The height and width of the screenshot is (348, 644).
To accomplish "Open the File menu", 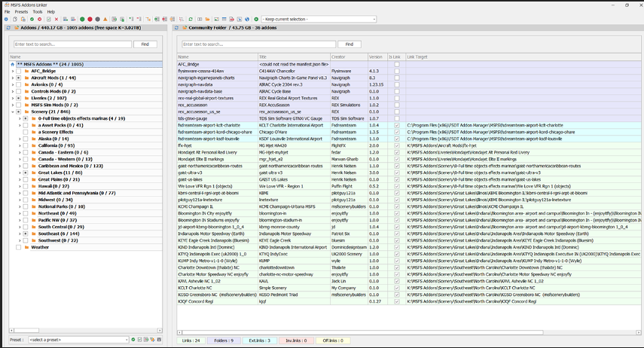I will 8,12.
